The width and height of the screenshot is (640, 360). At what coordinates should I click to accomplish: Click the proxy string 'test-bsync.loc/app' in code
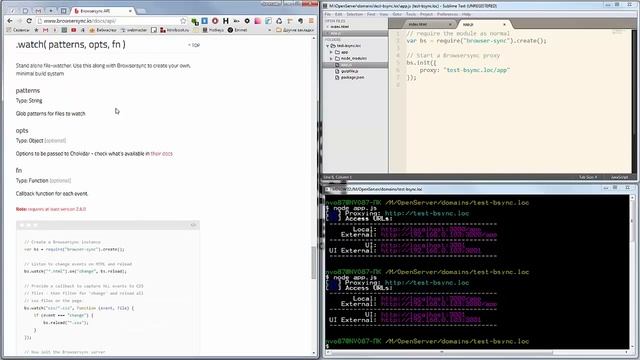coord(476,70)
